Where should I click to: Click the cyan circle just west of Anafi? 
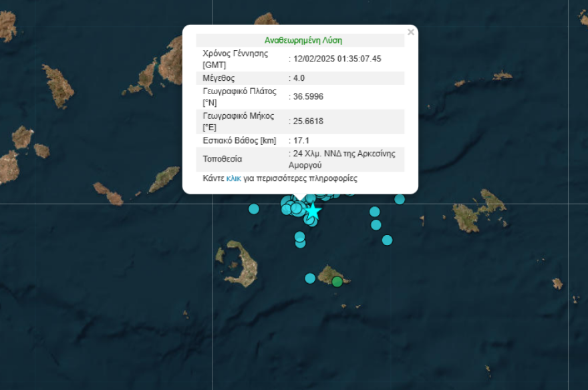[x=310, y=278]
